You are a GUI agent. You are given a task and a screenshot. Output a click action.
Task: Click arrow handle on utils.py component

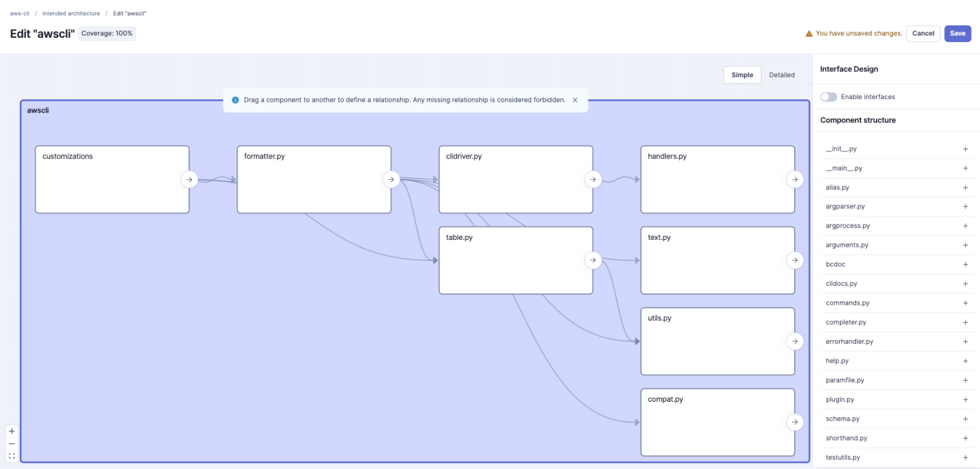(795, 341)
